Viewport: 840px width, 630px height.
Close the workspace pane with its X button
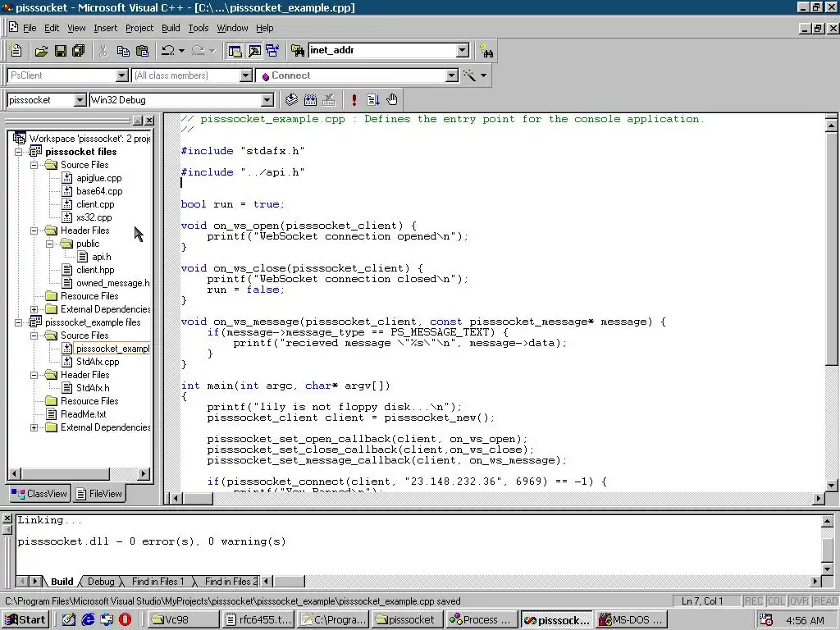(x=149, y=121)
